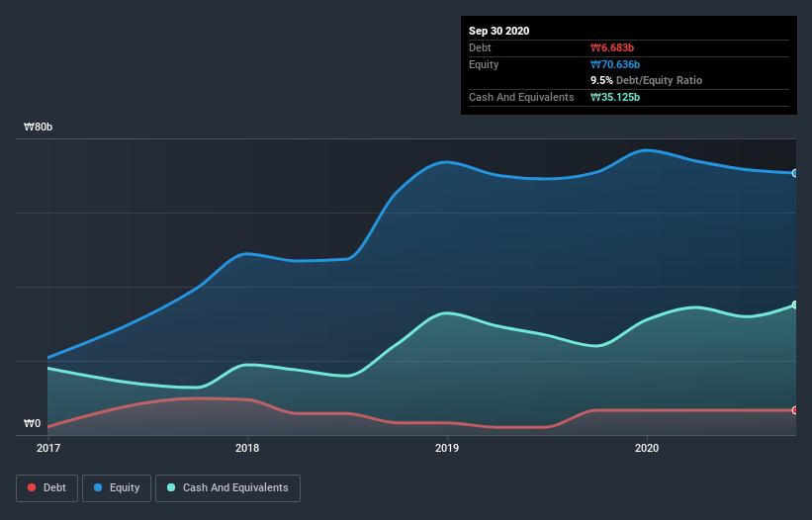Toggle the Debt series legend button
The height and width of the screenshot is (520, 812).
pos(46,488)
